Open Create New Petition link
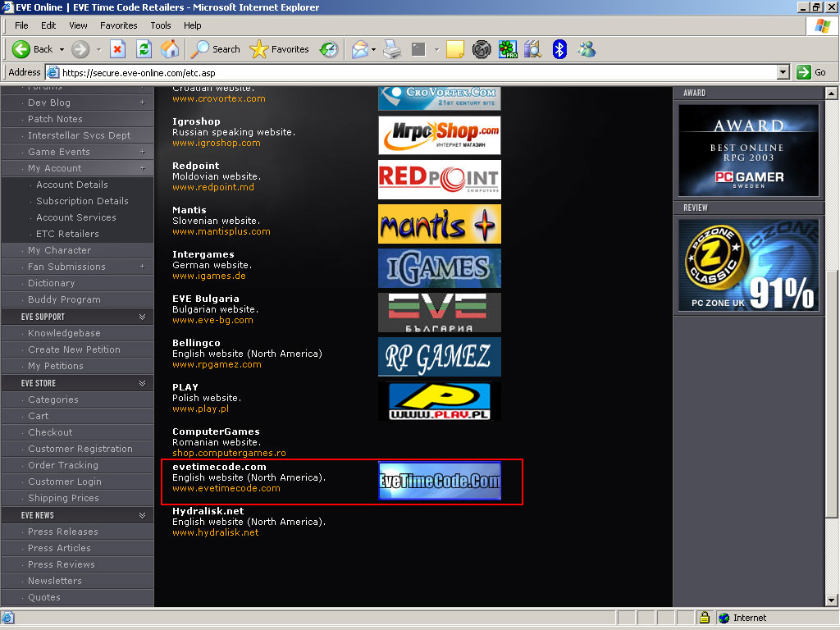The image size is (840, 630). point(74,349)
